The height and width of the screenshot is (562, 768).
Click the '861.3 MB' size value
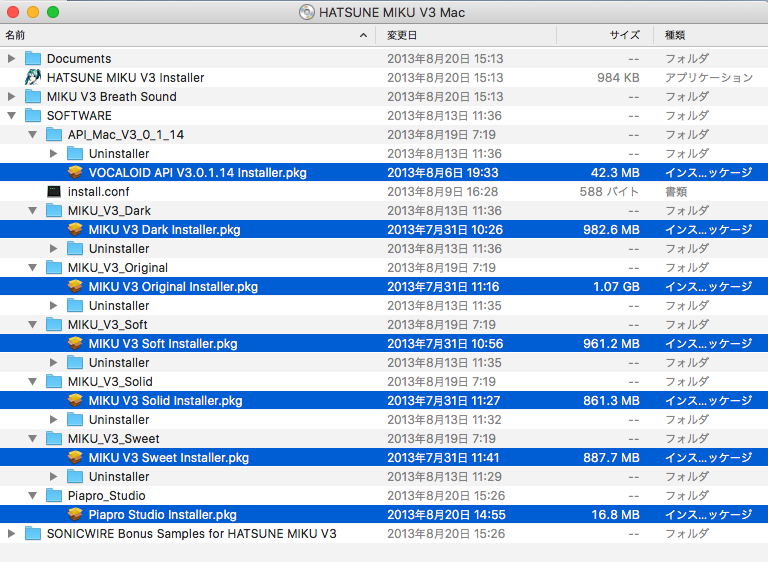pos(611,400)
